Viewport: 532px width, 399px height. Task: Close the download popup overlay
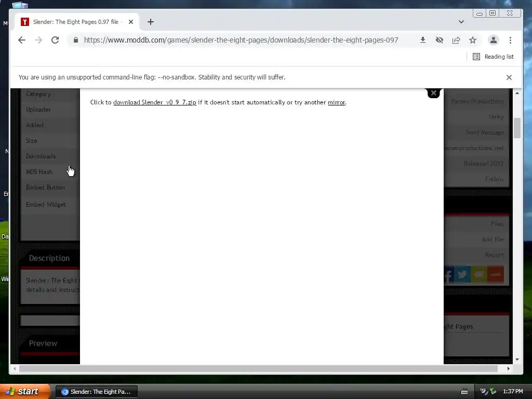(433, 93)
